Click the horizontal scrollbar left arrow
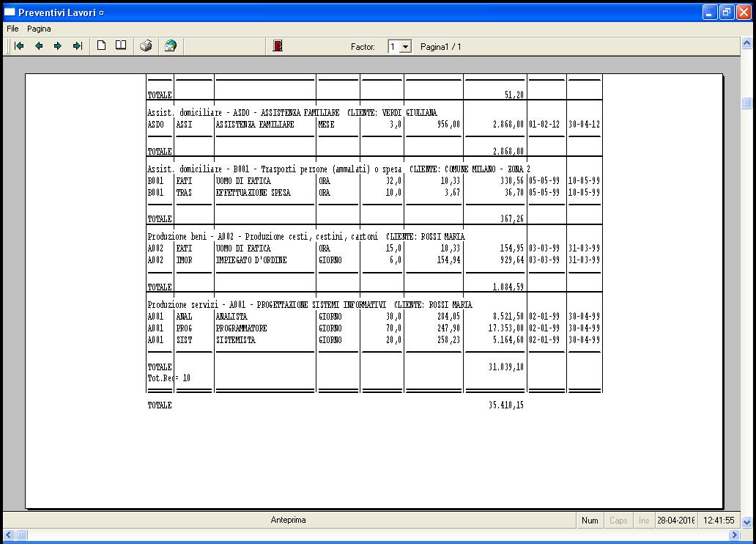Screen dimensions: 756x544 9,534
